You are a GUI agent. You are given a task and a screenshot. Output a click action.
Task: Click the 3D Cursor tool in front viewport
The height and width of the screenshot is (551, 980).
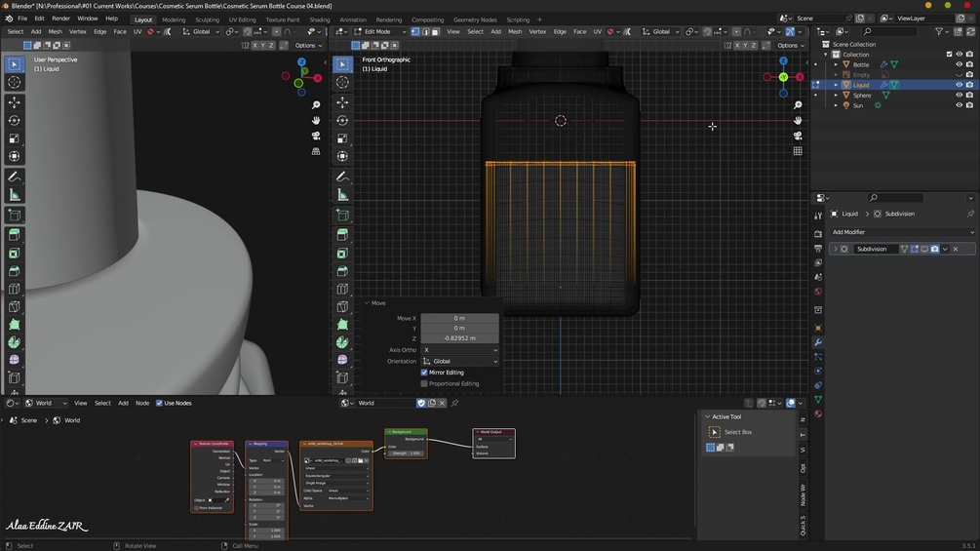[342, 83]
